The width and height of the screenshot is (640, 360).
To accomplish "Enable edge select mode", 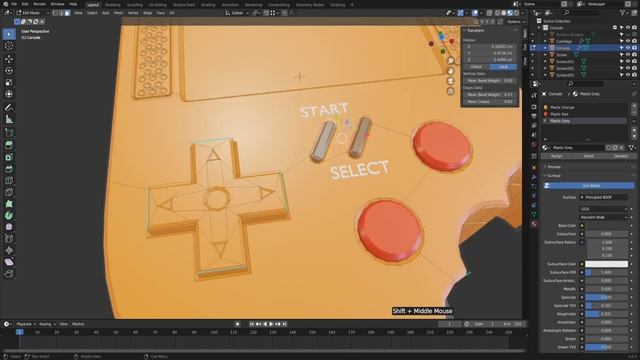I will pyautogui.click(x=61, y=13).
